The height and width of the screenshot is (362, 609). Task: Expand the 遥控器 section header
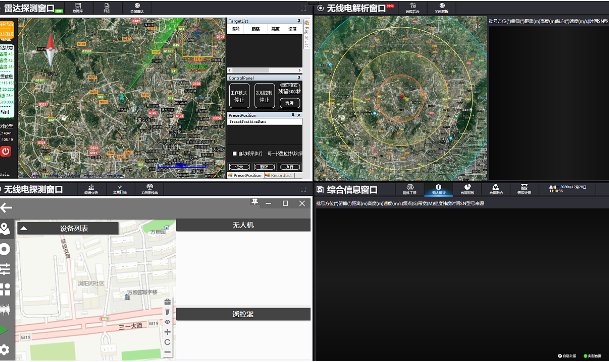coord(243,314)
